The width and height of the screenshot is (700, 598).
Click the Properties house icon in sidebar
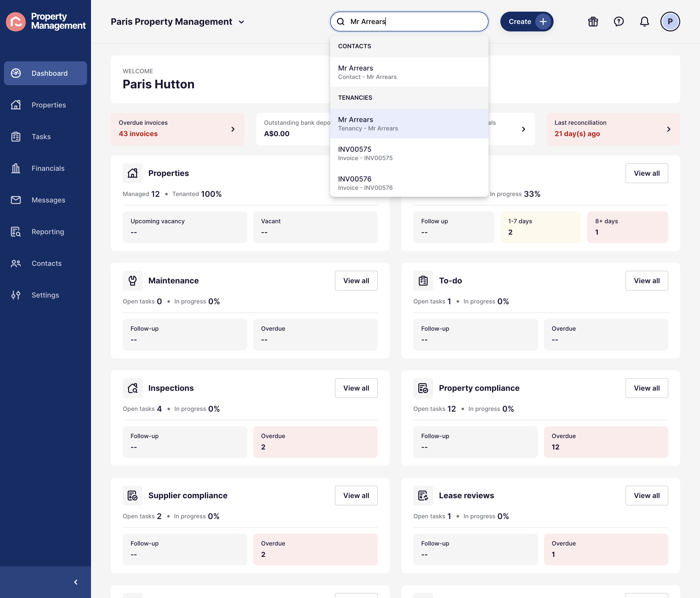pos(16,105)
